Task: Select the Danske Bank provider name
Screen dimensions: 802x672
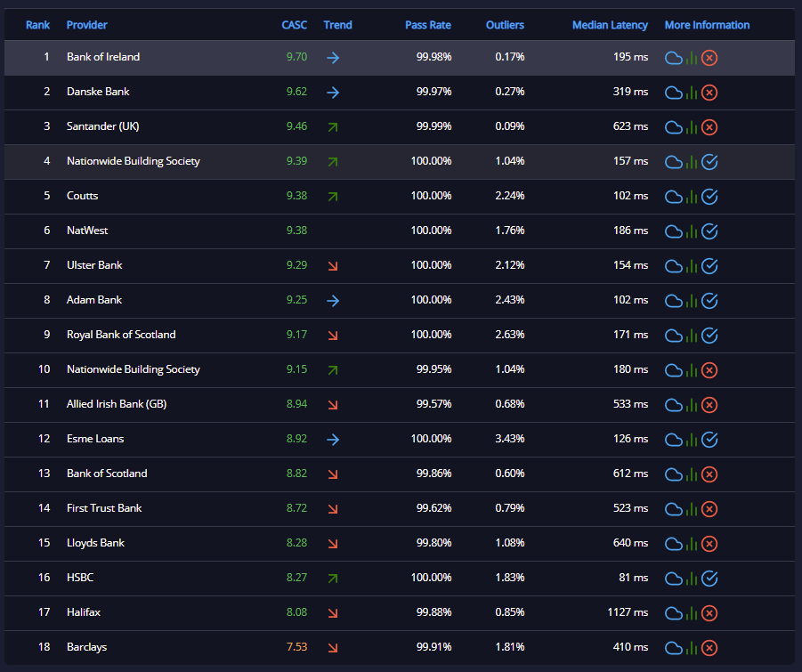Action: [x=98, y=92]
